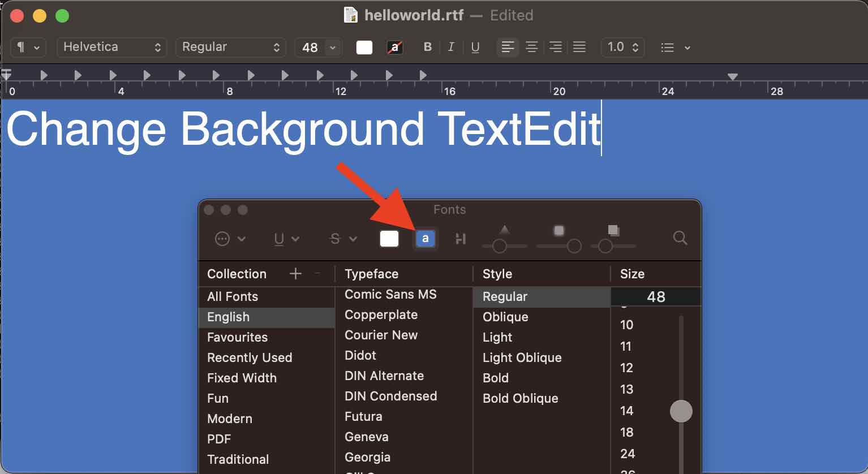Add a new font collection with the plus button

[x=295, y=273]
